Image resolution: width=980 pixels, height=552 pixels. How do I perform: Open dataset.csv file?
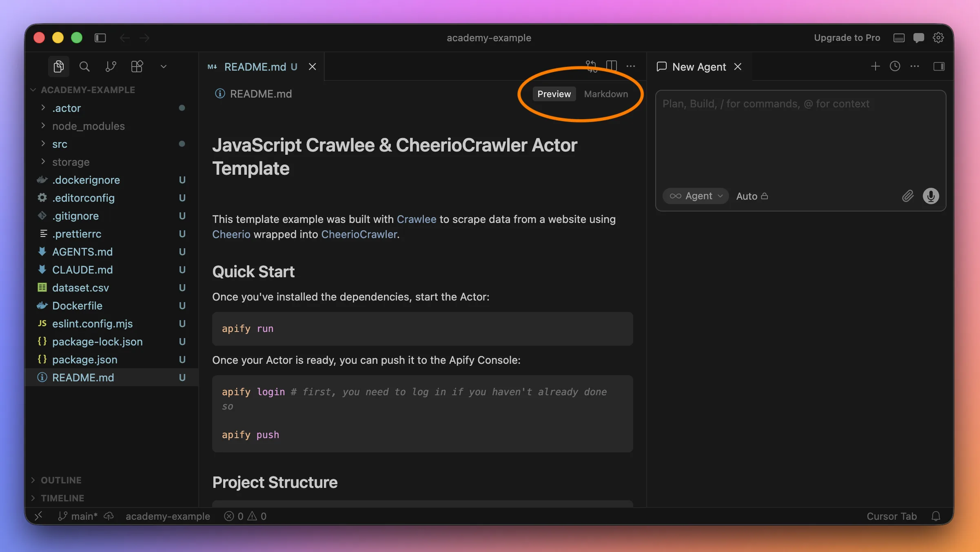click(111, 287)
